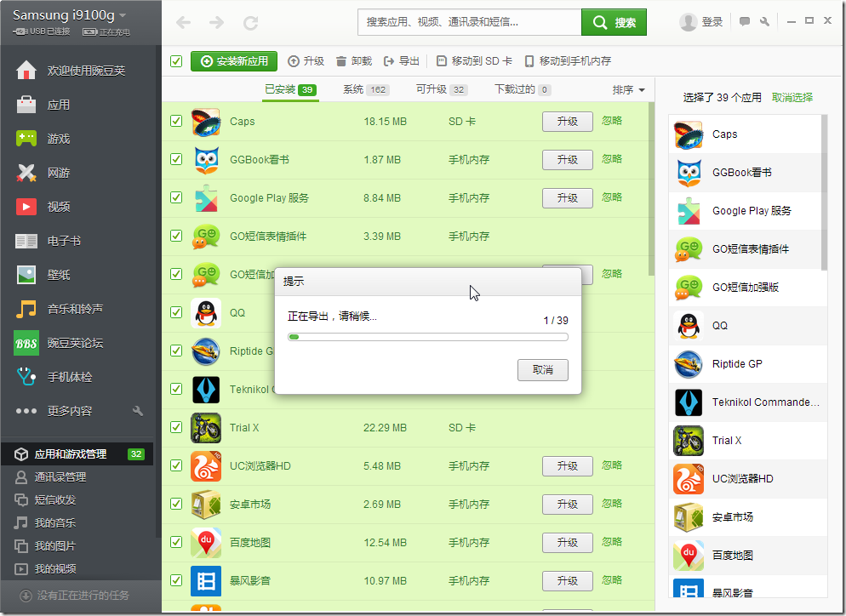Open the welcome home icon in sidebar
This screenshot has height=616, width=846.
coord(26,71)
